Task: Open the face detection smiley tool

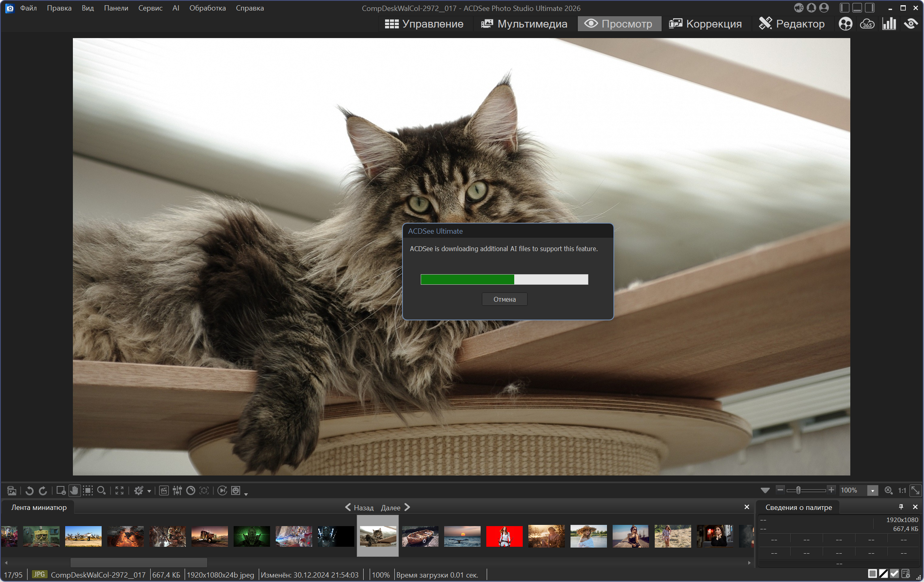Action: [236, 490]
